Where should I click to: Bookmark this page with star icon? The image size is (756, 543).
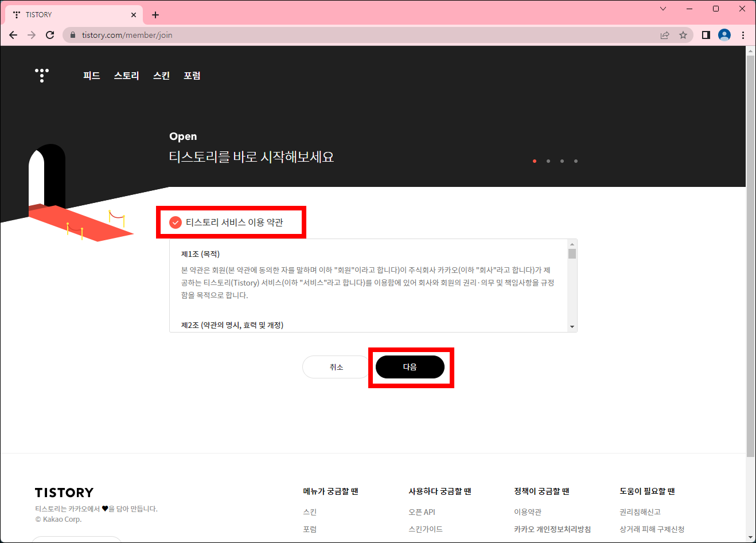click(683, 35)
